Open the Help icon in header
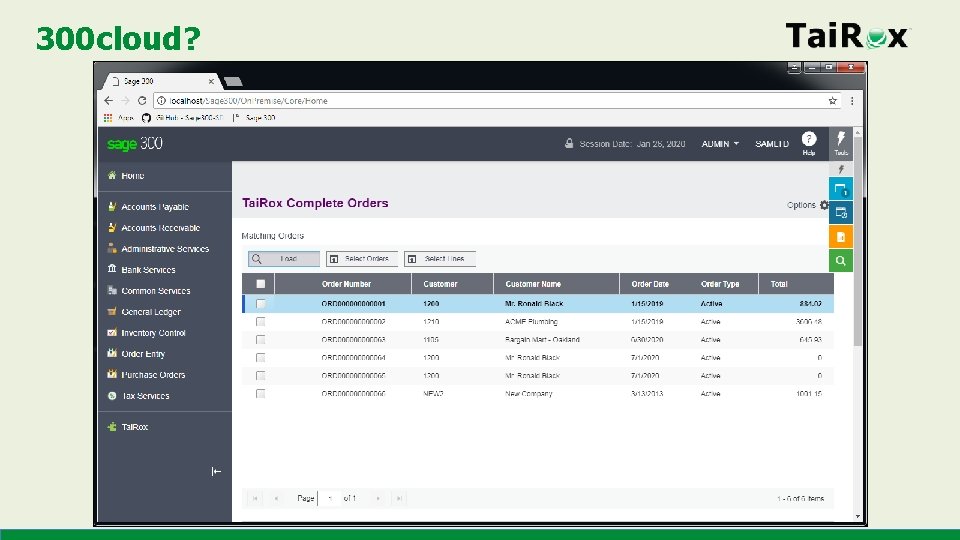The height and width of the screenshot is (540, 960). click(x=809, y=143)
